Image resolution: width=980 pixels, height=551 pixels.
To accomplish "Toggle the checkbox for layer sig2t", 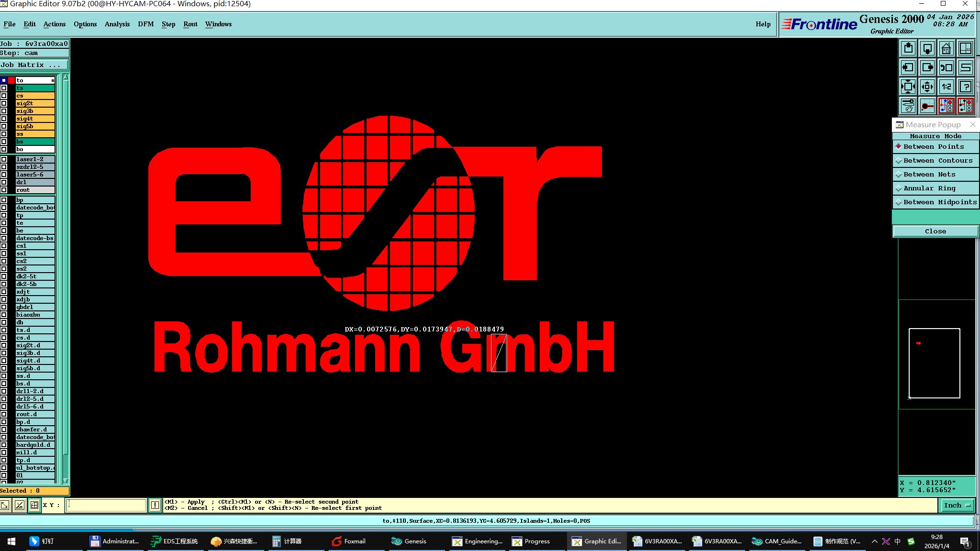I will pyautogui.click(x=4, y=103).
